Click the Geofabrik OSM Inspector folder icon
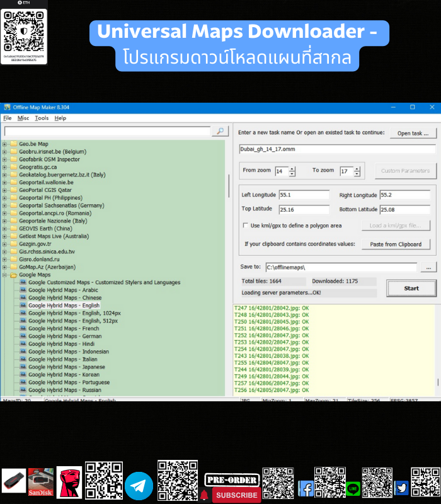This screenshot has height=504, width=441. [13, 159]
